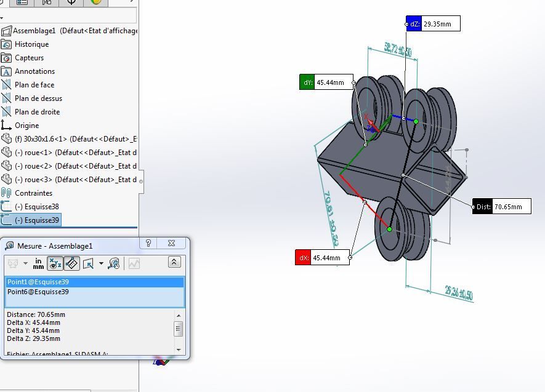Screen dimensions: 545x392
Task: Click the Delta X: 45.44mm result line
Action: [x=33, y=322]
